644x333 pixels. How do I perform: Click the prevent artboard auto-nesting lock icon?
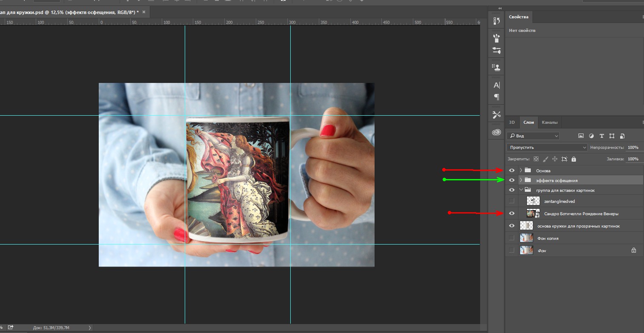coord(564,159)
